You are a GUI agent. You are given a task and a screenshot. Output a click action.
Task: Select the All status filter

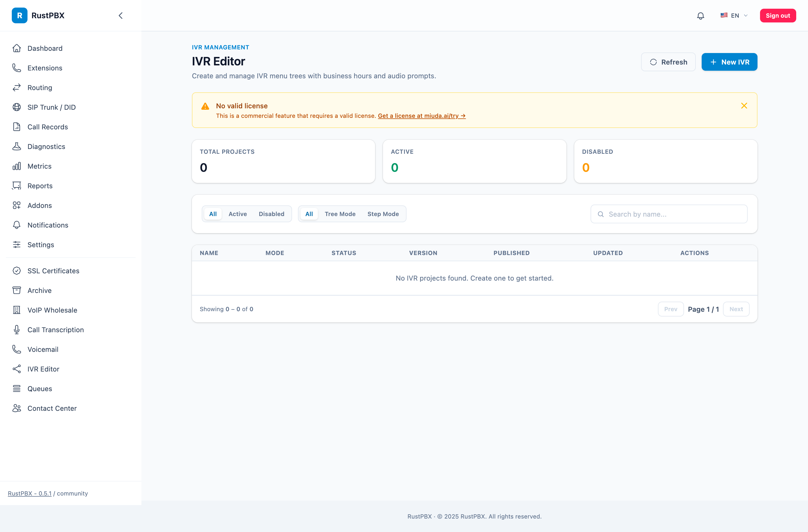pos(213,214)
